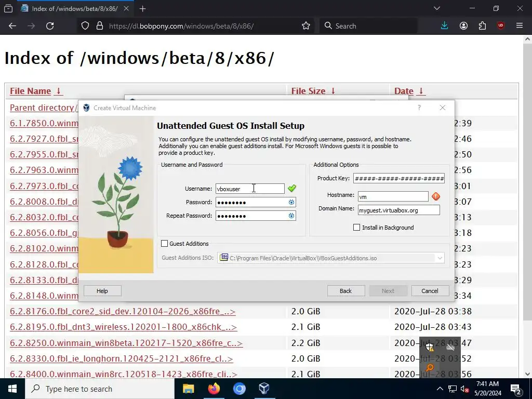Image resolution: width=532 pixels, height=399 pixels.
Task: Switch to Firefox in the taskbar
Action: 214,389
